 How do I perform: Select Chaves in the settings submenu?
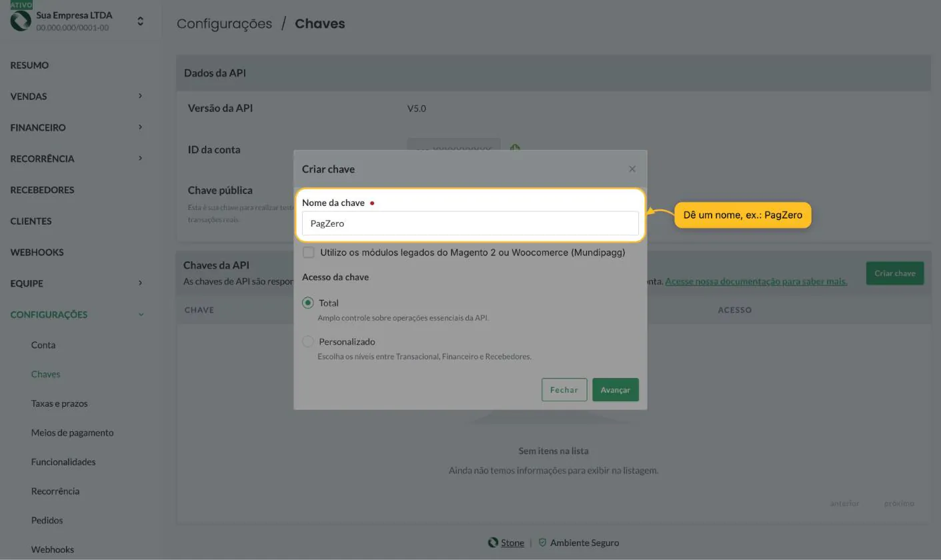pyautogui.click(x=45, y=375)
